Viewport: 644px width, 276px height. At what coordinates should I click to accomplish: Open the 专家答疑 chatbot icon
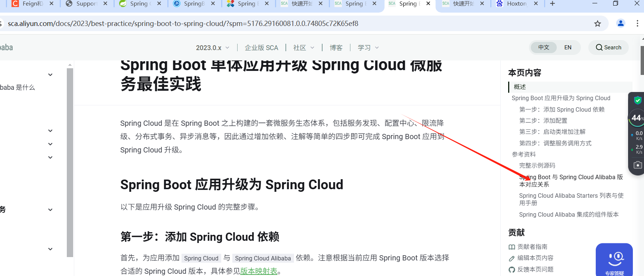pos(614,259)
